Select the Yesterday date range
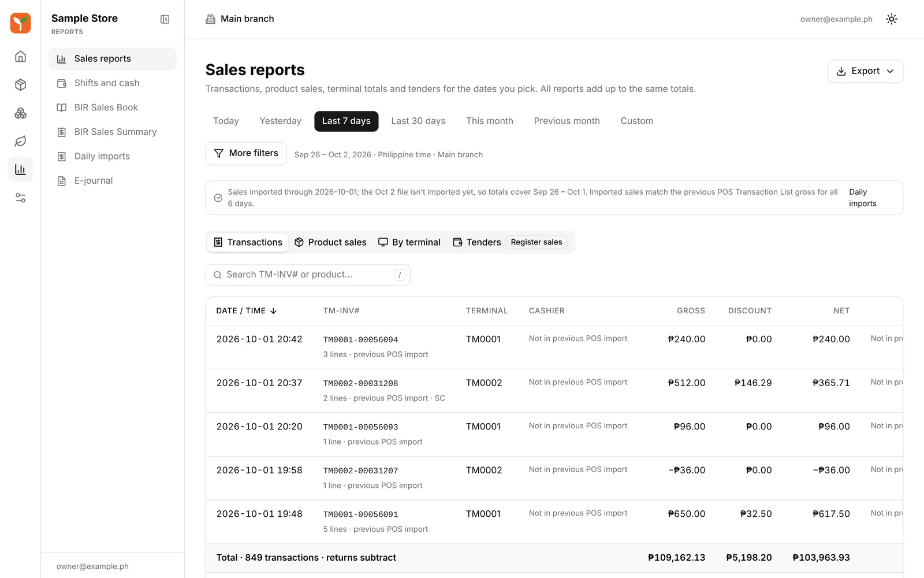The image size is (924, 578). pos(280,121)
